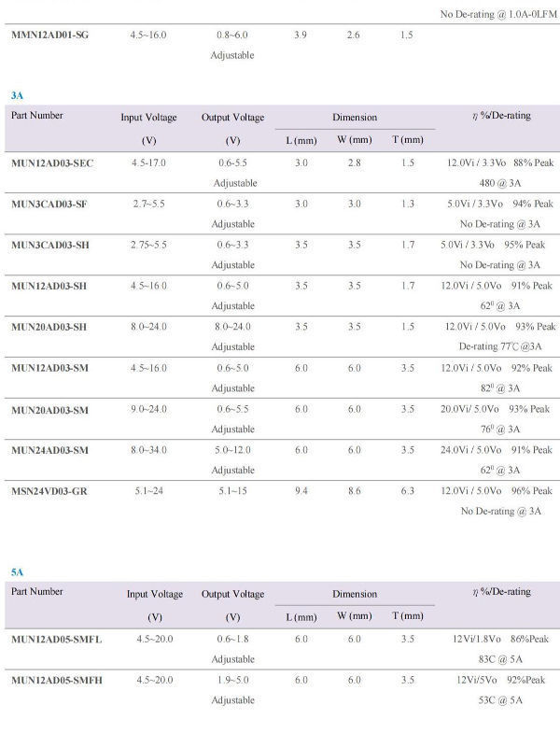Select the MUN3CAD03-SF part number
This screenshot has width=560, height=747.
49,204
